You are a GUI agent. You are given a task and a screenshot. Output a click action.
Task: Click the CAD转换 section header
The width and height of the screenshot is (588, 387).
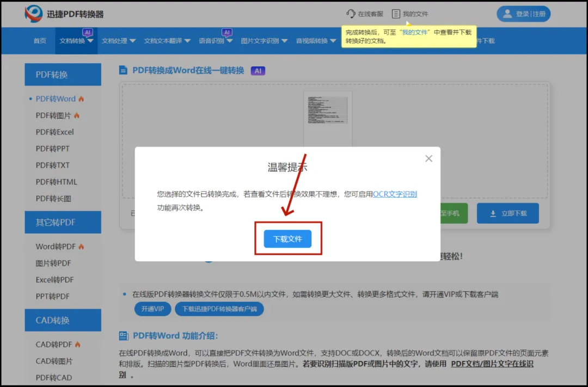(x=63, y=320)
